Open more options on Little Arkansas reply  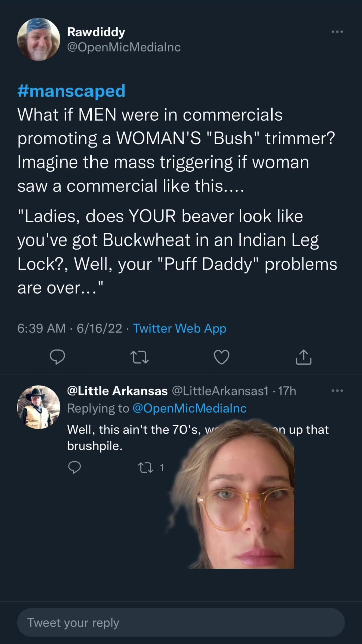tap(337, 390)
